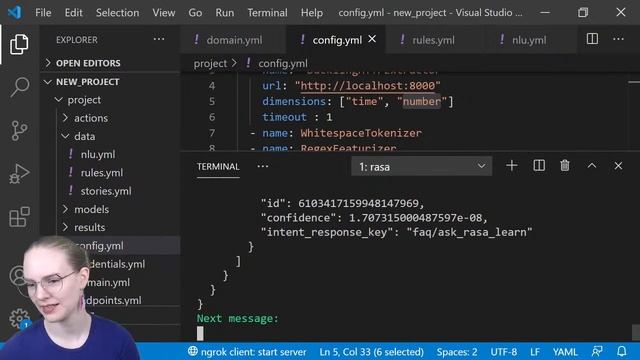The width and height of the screenshot is (640, 360).
Task: Click Ln 5, Col 33 cursor position
Action: click(x=371, y=351)
